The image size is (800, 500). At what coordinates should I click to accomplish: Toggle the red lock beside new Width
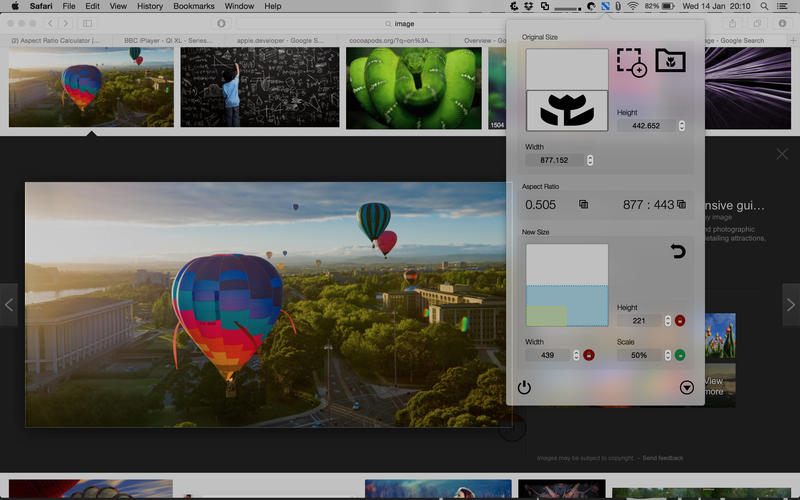coord(588,355)
